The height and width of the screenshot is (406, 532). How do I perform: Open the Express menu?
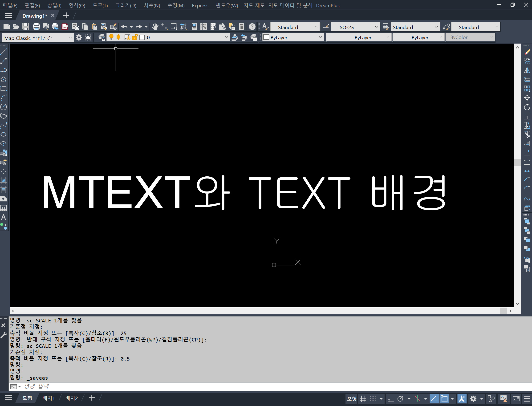pos(200,5)
